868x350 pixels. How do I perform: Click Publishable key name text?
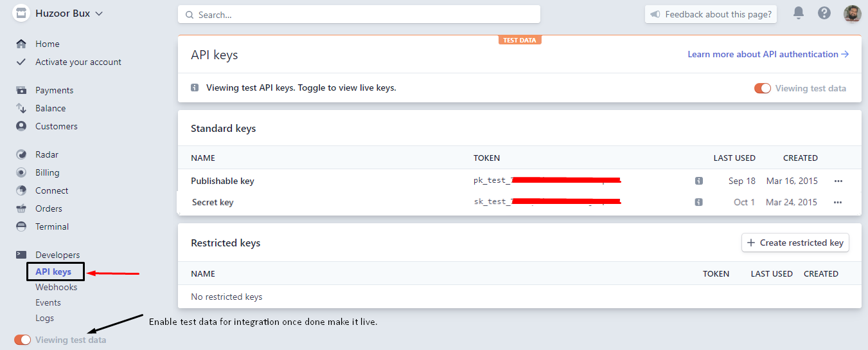coord(222,181)
